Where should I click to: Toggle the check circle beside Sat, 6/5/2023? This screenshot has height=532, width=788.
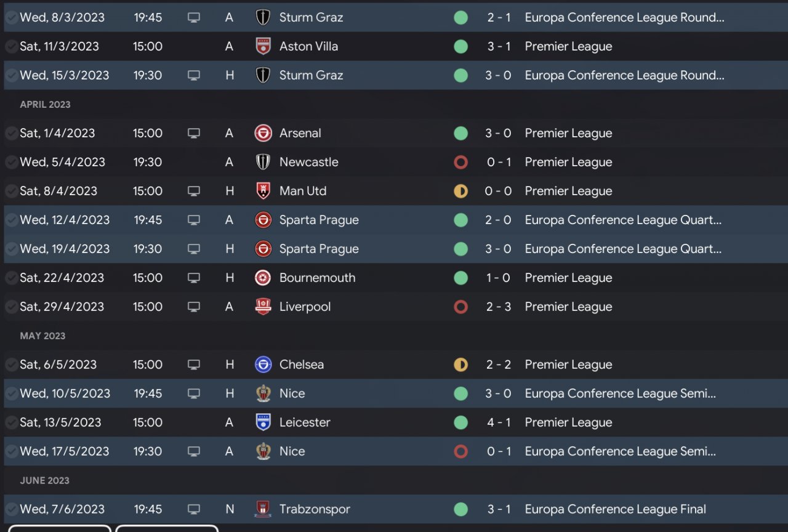click(11, 365)
